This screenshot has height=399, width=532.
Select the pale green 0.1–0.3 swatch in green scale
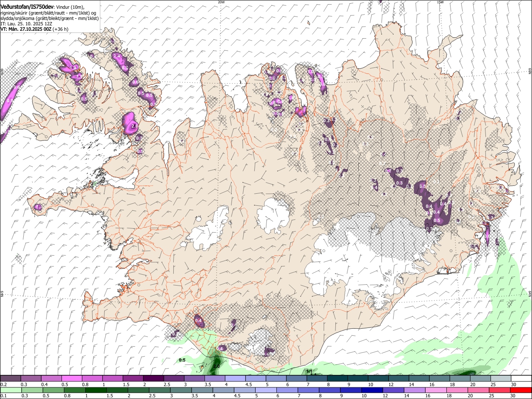pos(11,390)
